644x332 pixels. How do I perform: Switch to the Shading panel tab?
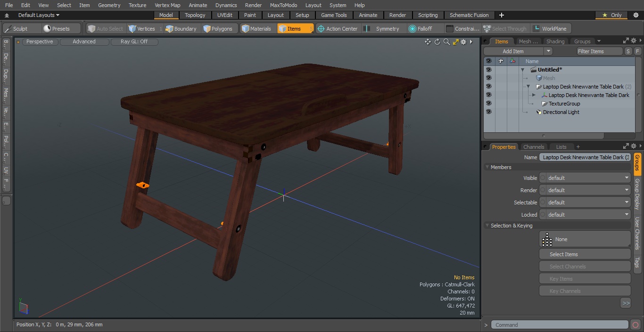555,41
